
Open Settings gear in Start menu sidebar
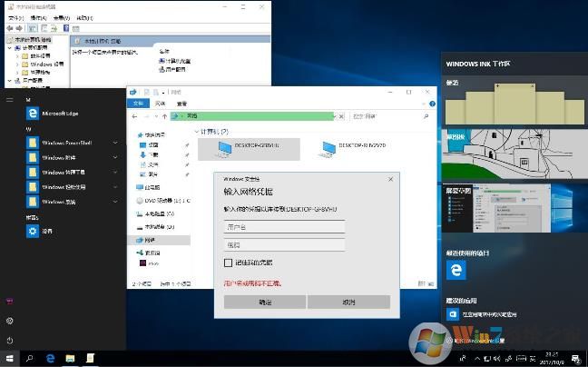tap(9, 321)
